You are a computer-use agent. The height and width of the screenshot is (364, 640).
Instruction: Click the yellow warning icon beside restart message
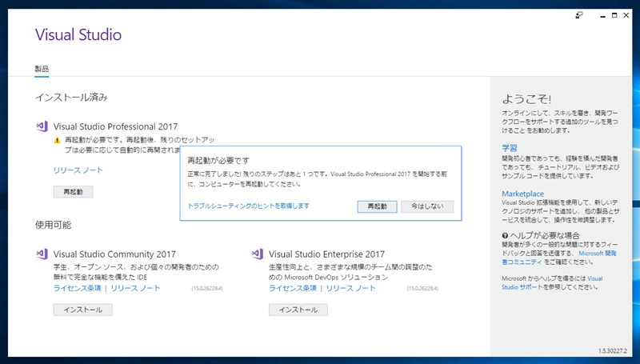57,140
